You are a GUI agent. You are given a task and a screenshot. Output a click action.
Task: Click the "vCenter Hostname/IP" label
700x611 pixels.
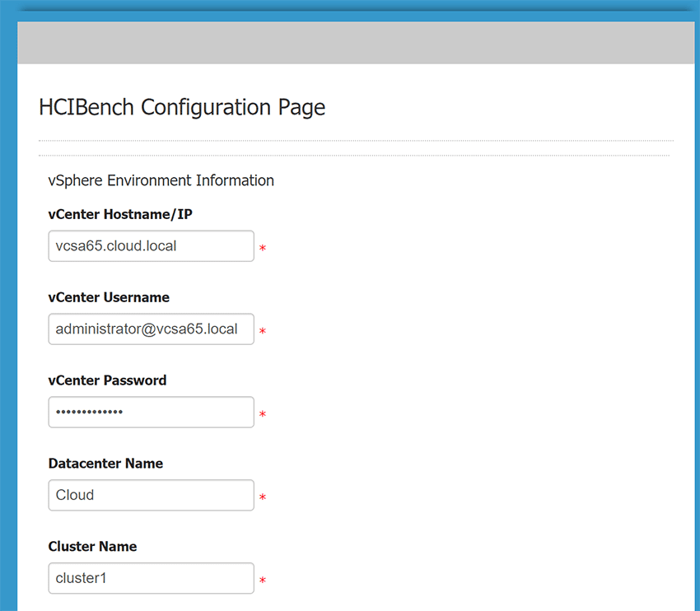(120, 214)
